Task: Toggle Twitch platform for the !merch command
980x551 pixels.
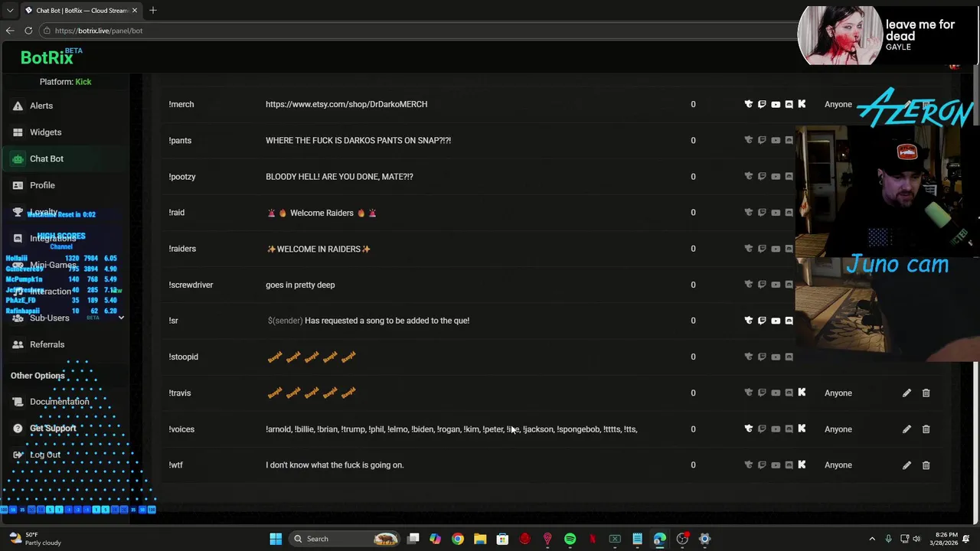Action: 762,104
